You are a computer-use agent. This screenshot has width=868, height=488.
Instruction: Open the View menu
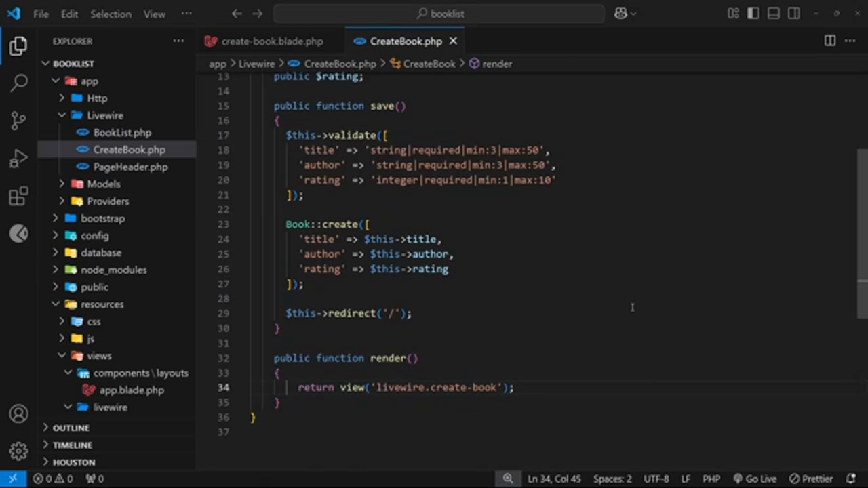[154, 14]
